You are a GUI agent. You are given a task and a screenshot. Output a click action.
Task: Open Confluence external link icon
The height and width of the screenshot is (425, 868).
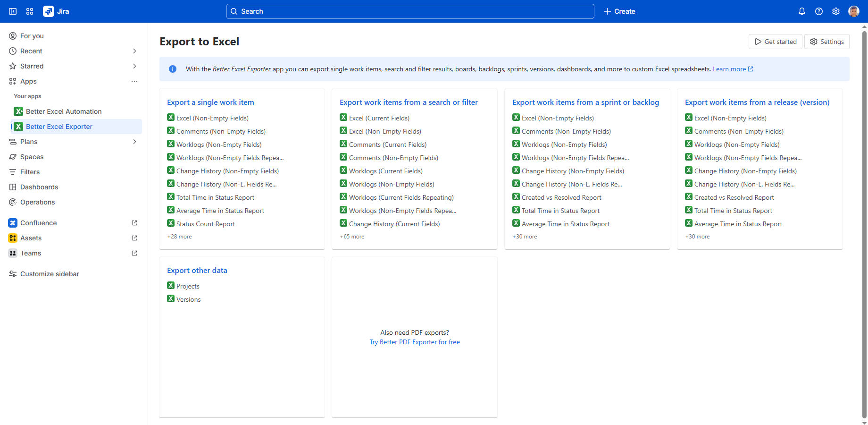(134, 223)
